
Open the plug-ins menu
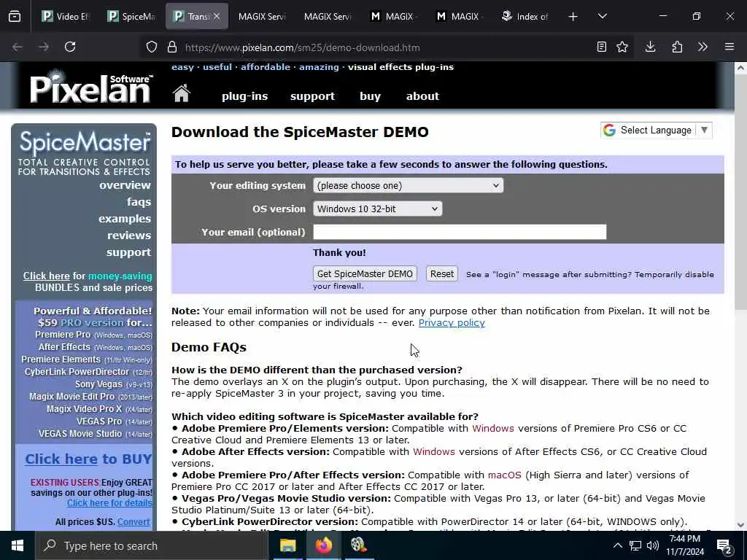[x=245, y=96]
